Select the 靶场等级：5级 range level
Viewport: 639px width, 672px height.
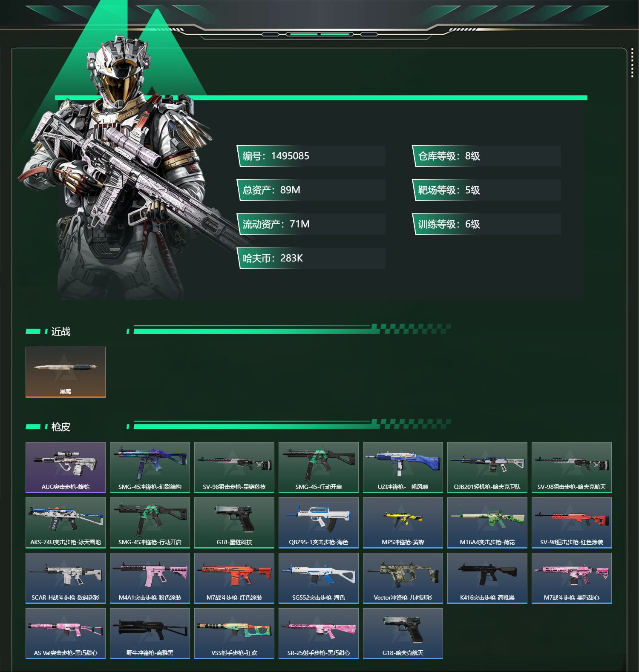[x=486, y=190]
